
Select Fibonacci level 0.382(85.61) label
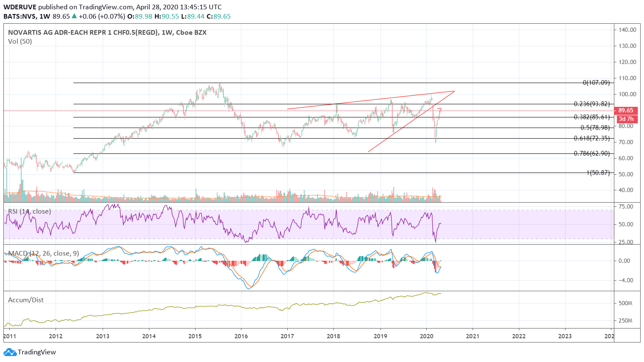[591, 117]
